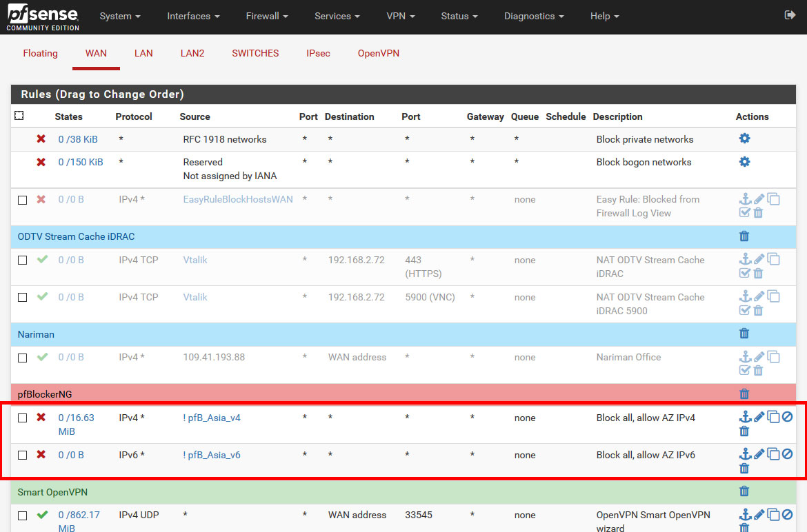
Task: Open the System dropdown menu
Action: point(120,16)
